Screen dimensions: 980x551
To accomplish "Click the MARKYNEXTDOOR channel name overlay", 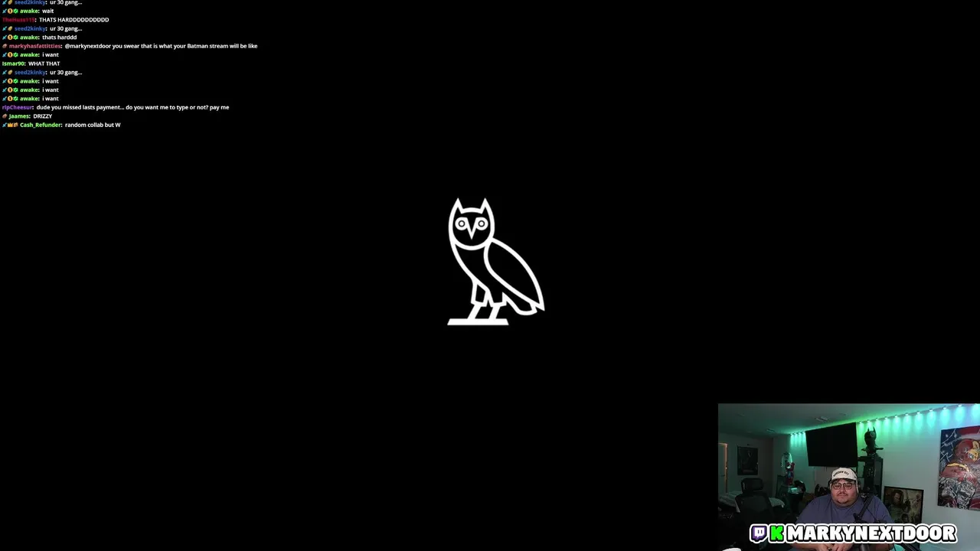I will point(871,533).
